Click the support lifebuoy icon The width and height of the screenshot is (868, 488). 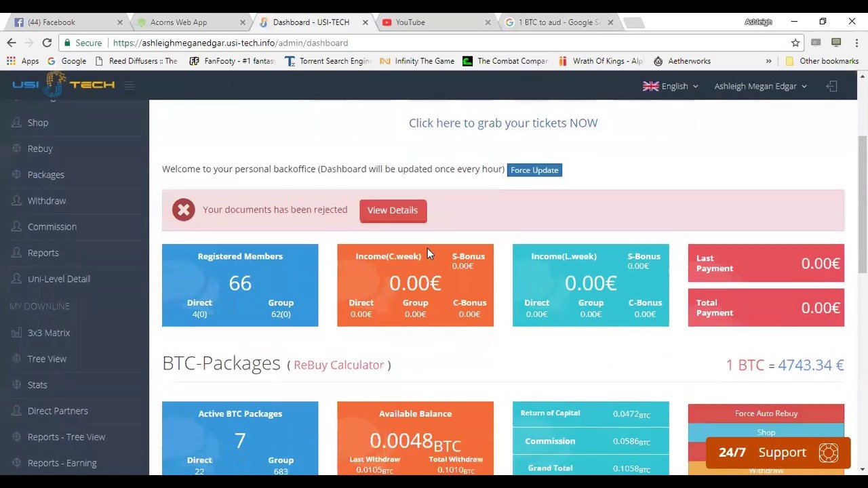click(x=828, y=453)
